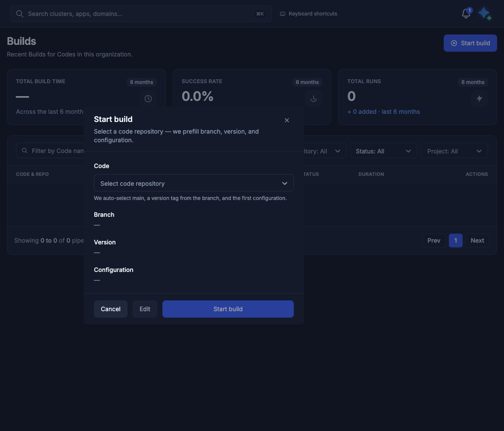This screenshot has width=504, height=431.
Task: Click the Configuration label in dialog
Action: (x=113, y=270)
